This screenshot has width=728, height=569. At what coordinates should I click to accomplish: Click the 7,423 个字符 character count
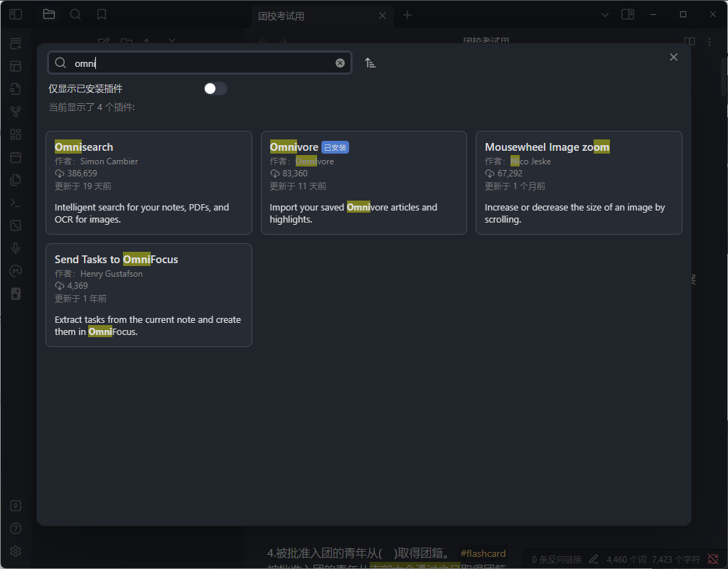675,560
